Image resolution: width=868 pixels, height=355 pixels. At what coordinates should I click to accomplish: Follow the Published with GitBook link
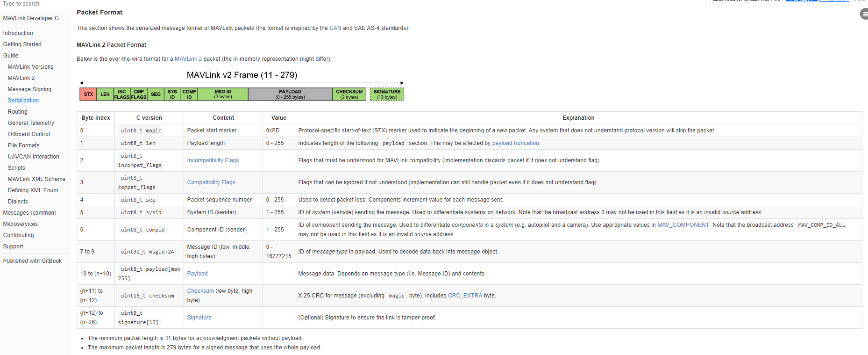(x=33, y=261)
